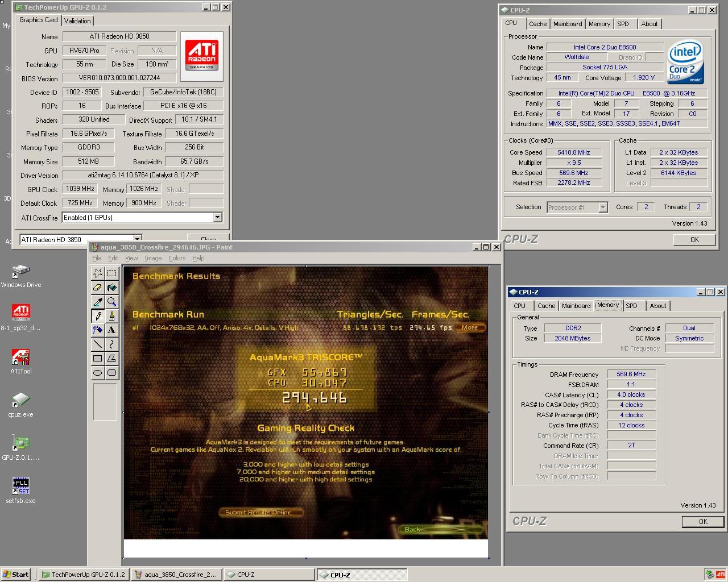Switch to the Graphics Card tab in GPU-Z
Image resolution: width=728 pixels, height=582 pixels.
tap(39, 20)
